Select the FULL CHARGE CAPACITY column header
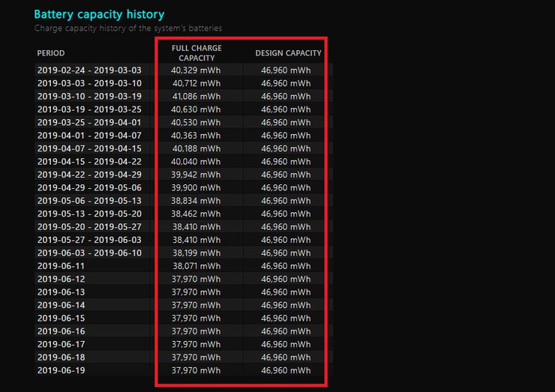Viewport: 555px width, 392px height. tap(197, 53)
